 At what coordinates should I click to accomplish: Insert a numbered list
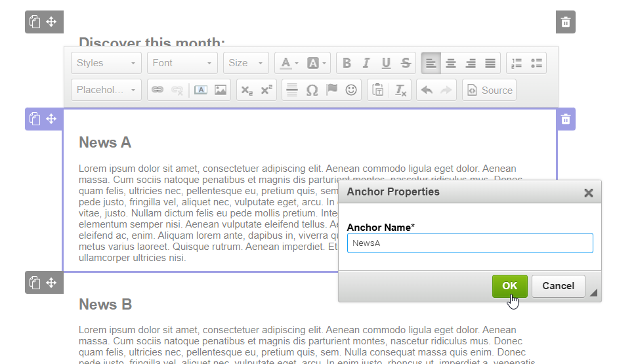[517, 63]
